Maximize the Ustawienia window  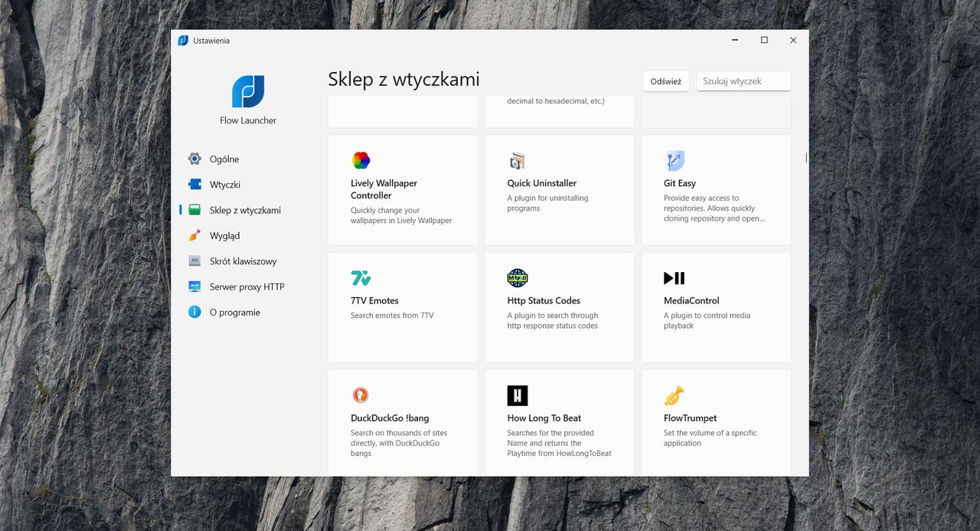(764, 40)
